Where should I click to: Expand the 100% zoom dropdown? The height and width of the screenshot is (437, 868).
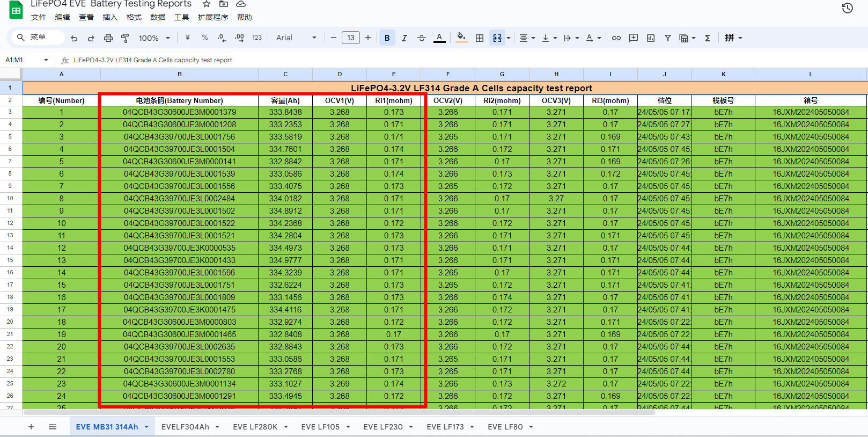tap(154, 38)
